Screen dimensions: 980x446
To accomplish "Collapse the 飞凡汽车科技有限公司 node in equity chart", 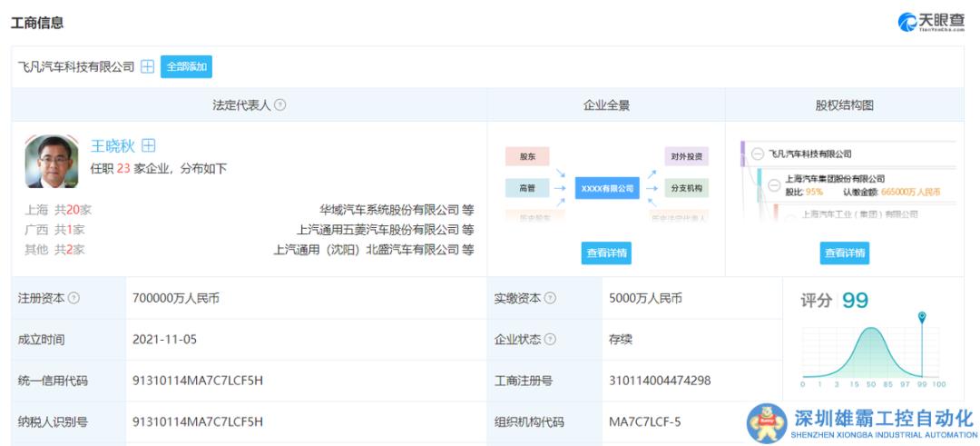I will 758,154.
